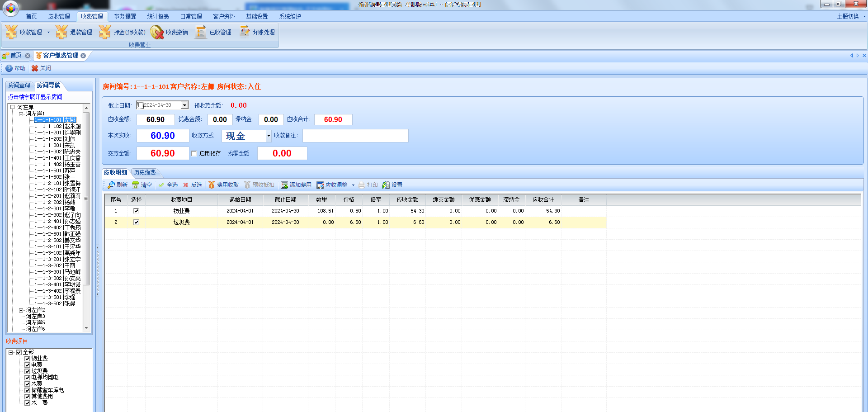The width and height of the screenshot is (868, 412).
Task: Open 已收管理 ribbon item
Action: coord(213,32)
